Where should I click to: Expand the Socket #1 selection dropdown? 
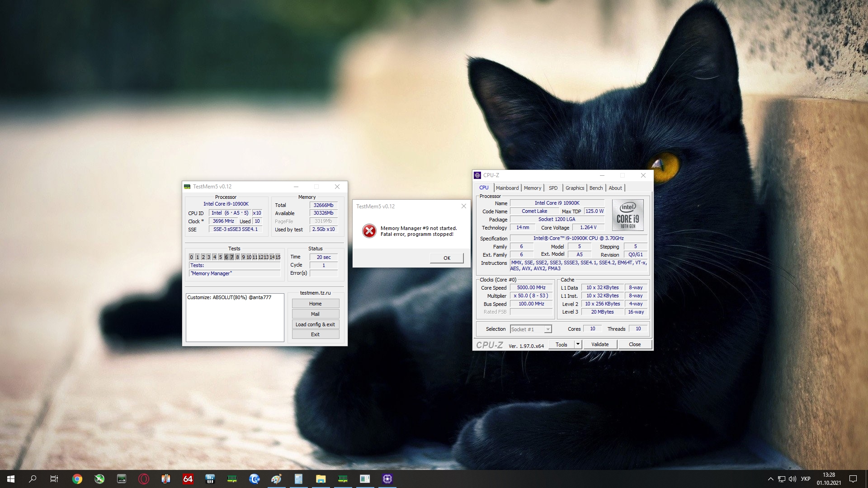click(x=547, y=329)
